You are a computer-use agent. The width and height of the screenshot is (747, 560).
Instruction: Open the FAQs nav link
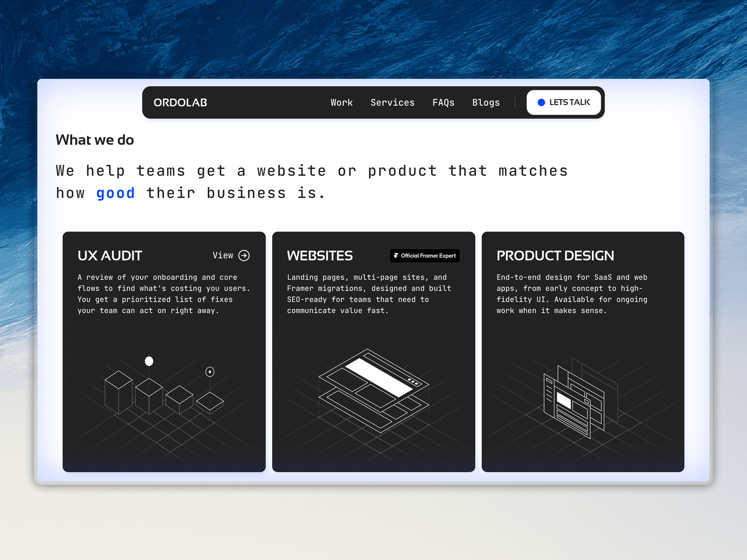(443, 102)
